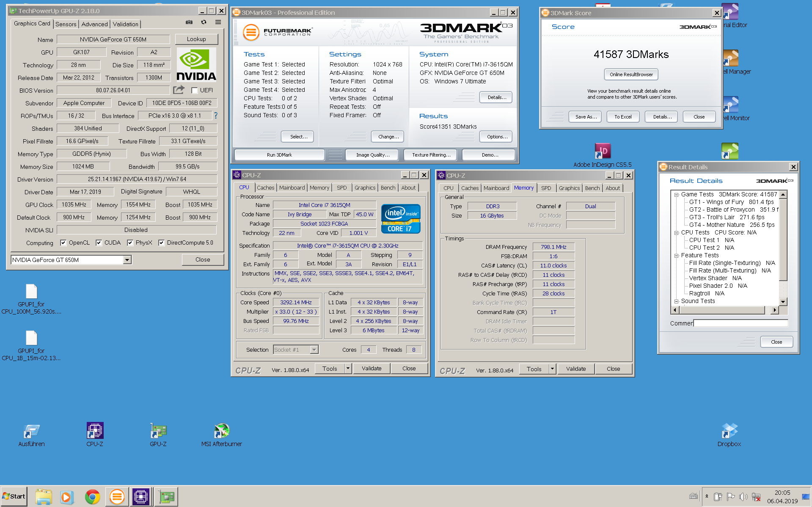Open the Validation tab in GPU-Z

[x=125, y=24]
